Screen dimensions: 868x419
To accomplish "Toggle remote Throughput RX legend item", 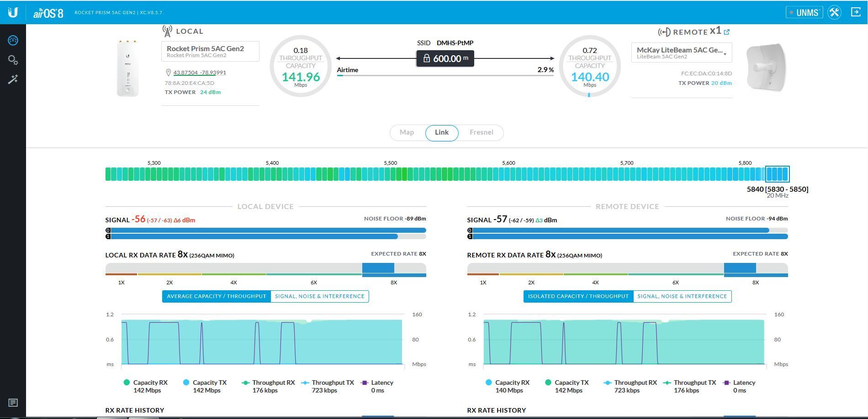I will 630,386.
